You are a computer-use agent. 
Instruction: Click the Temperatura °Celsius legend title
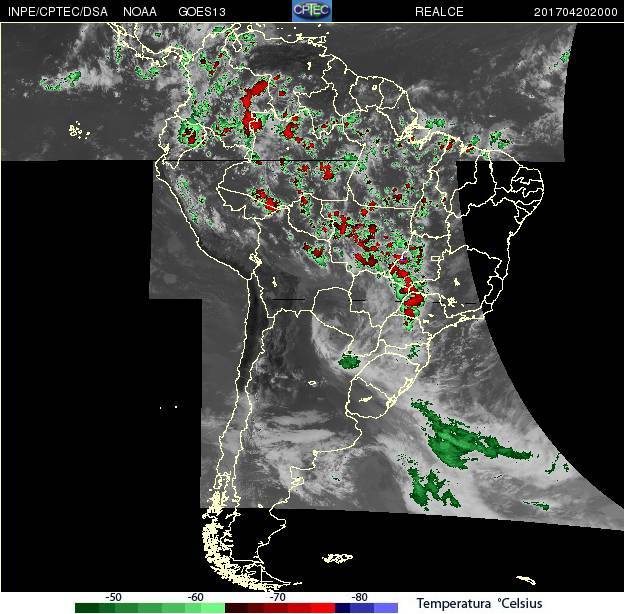click(480, 603)
